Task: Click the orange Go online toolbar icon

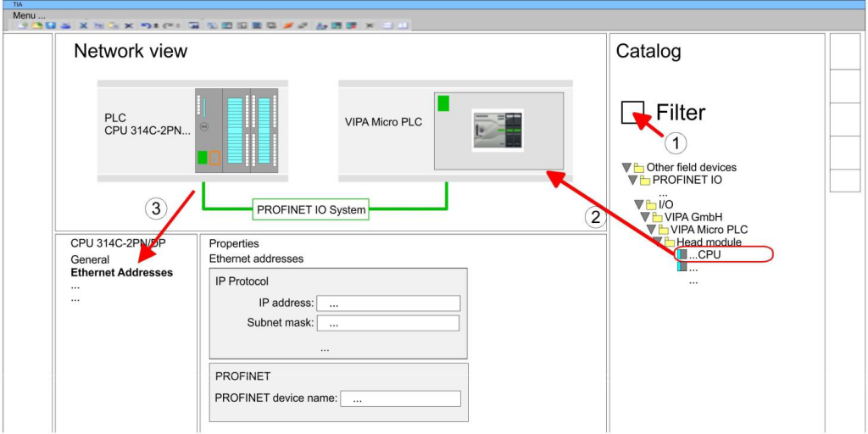Action: pyautogui.click(x=288, y=25)
